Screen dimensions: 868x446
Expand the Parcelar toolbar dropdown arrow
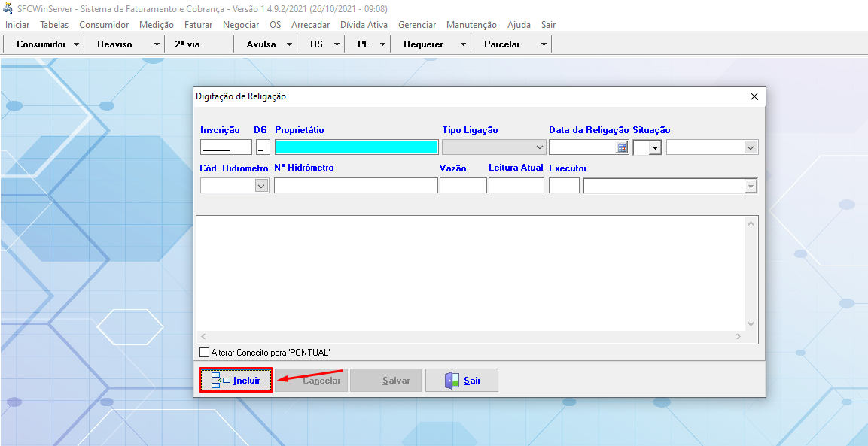544,44
